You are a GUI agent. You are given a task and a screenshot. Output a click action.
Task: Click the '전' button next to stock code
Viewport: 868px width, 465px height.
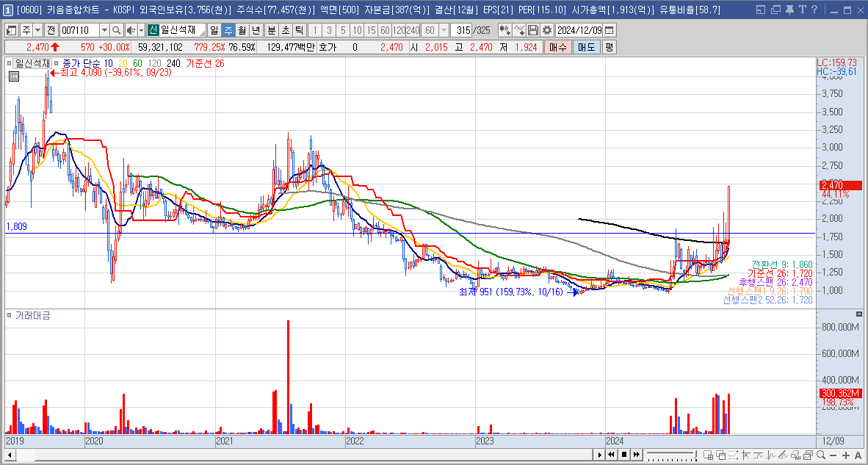pos(51,30)
